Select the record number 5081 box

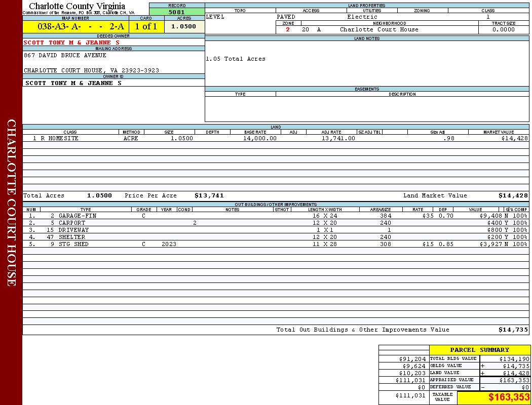[x=177, y=12]
